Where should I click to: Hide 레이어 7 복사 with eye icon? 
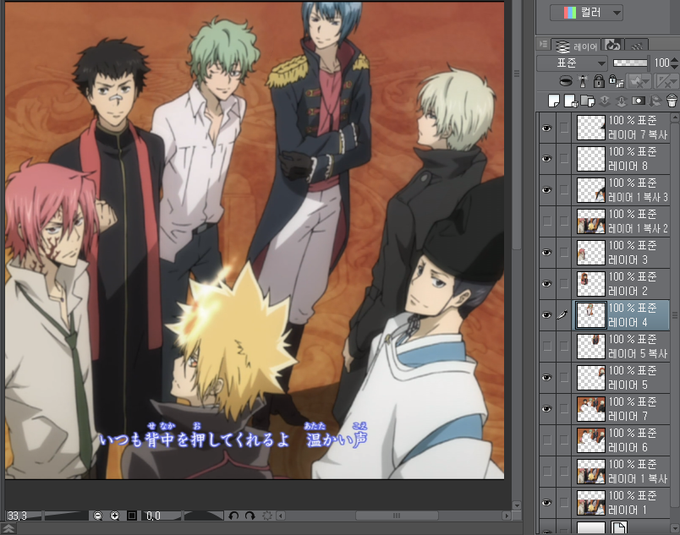point(547,128)
